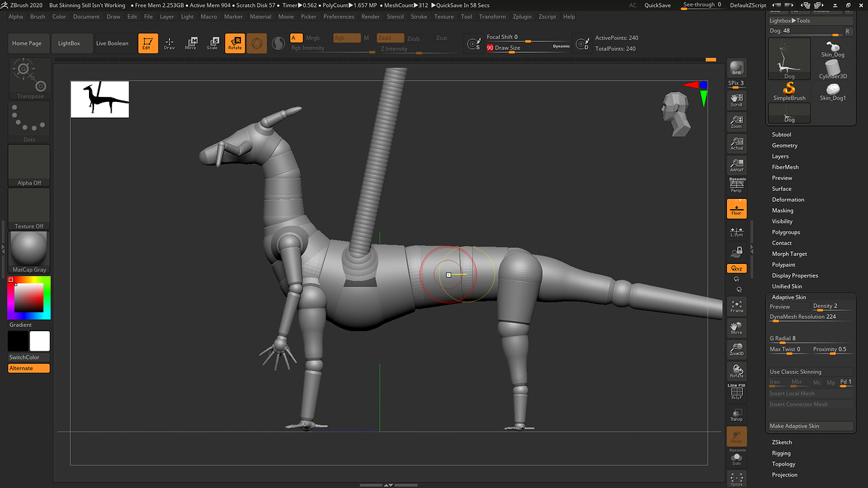Toggle PolyF line fill display
This screenshot has width=868, height=488.
[x=736, y=392]
